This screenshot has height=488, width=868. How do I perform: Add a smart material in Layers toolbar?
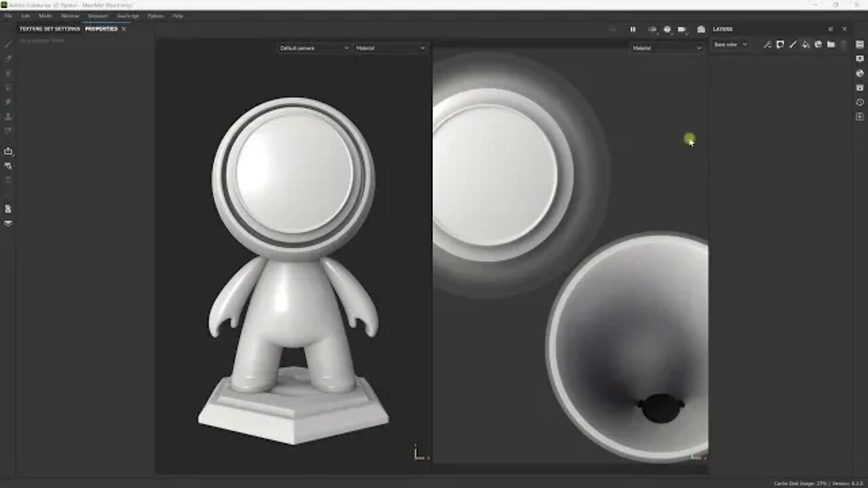point(818,45)
